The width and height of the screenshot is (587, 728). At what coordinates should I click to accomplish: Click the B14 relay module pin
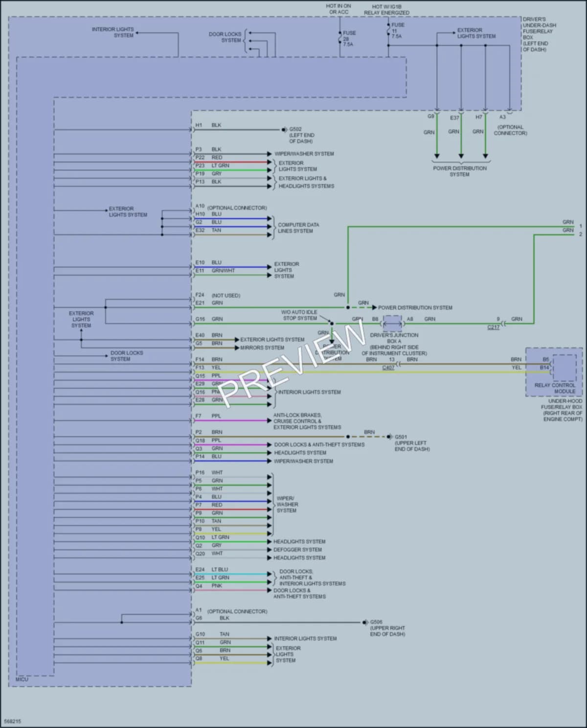[544, 368]
